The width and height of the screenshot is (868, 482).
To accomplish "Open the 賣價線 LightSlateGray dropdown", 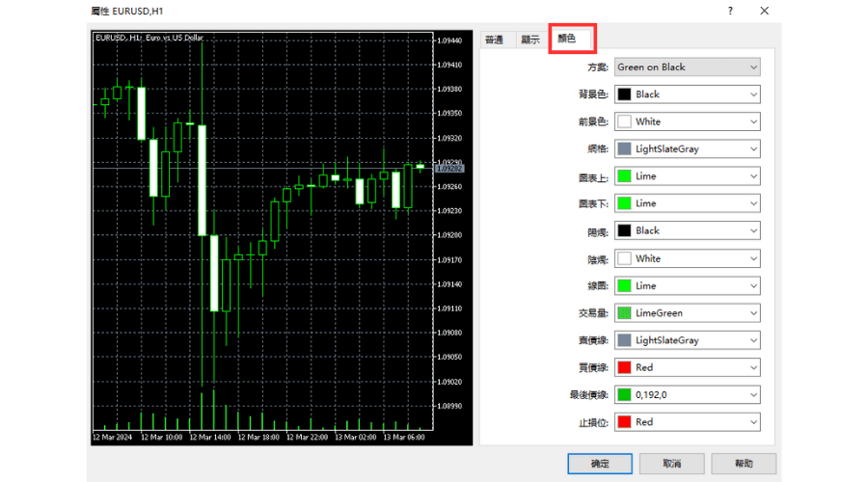I will tap(687, 340).
